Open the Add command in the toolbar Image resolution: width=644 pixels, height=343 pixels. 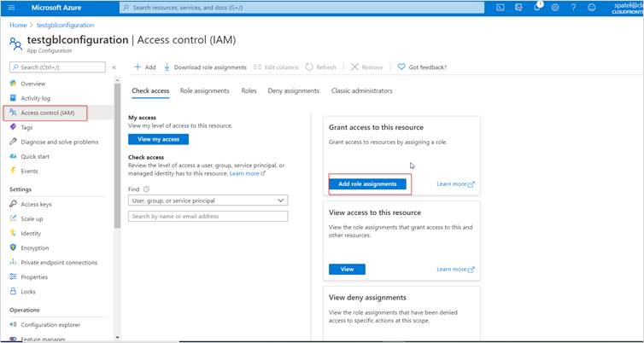coord(145,67)
